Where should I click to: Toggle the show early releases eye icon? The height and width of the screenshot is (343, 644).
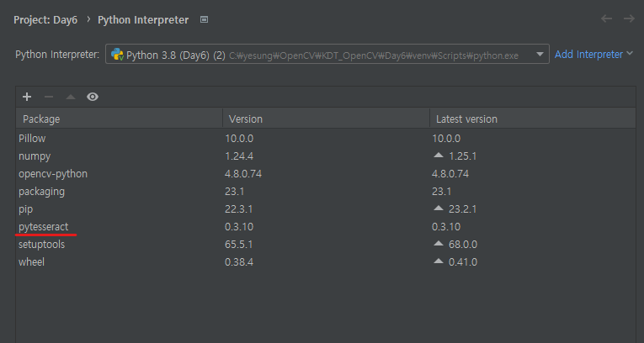click(x=93, y=97)
